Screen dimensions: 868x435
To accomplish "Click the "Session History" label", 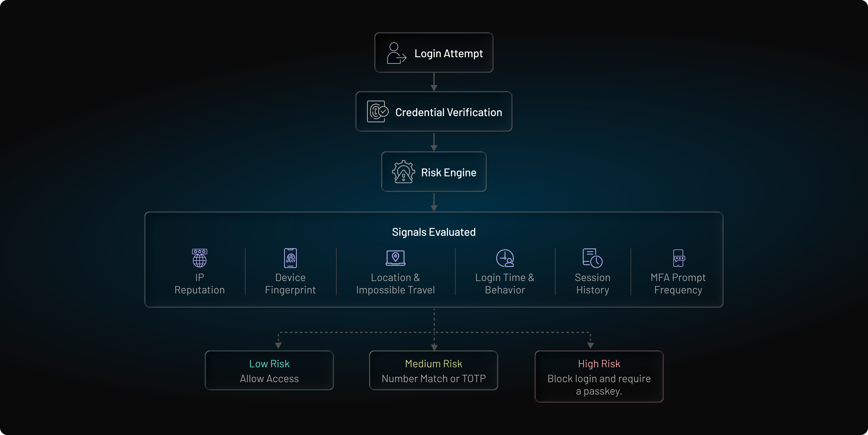I will tap(592, 283).
